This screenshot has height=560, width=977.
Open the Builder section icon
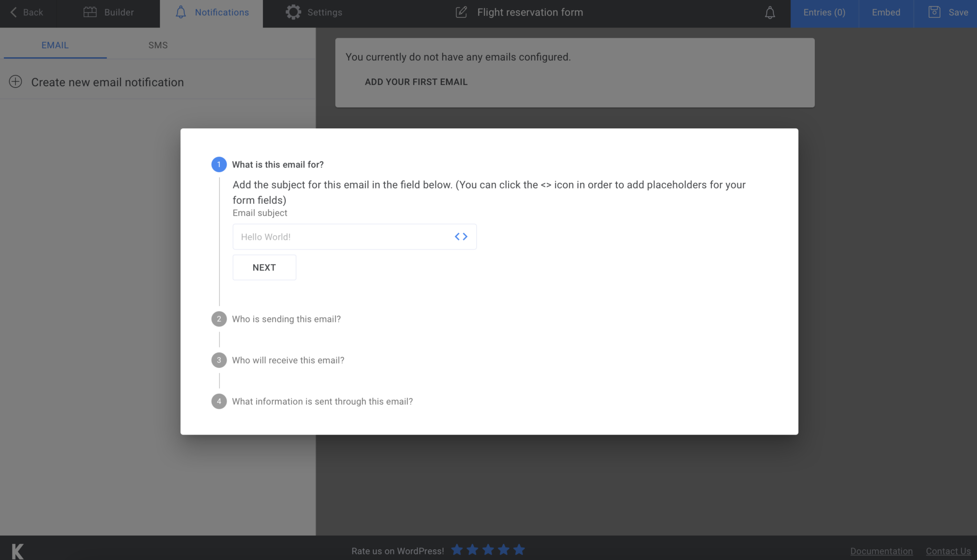pos(90,12)
